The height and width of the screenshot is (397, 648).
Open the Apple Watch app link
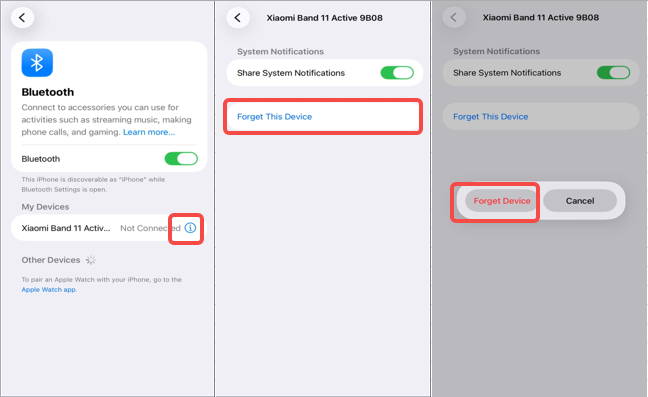[48, 290]
